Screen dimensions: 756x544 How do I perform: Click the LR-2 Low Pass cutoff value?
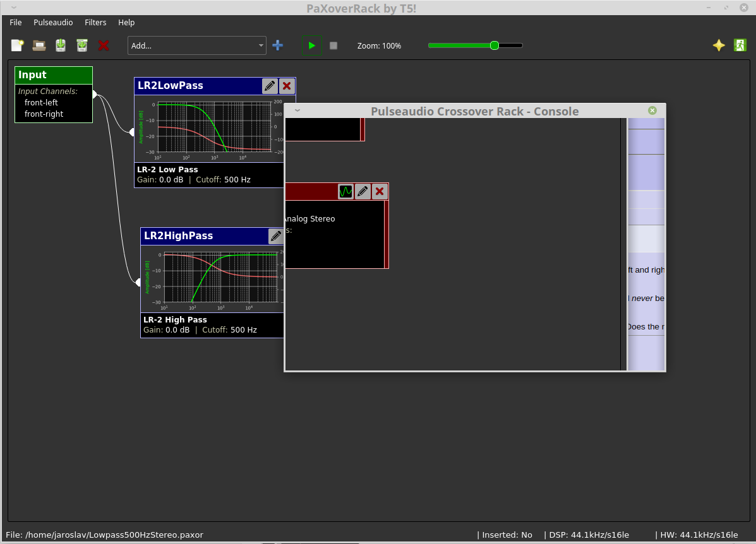[237, 180]
